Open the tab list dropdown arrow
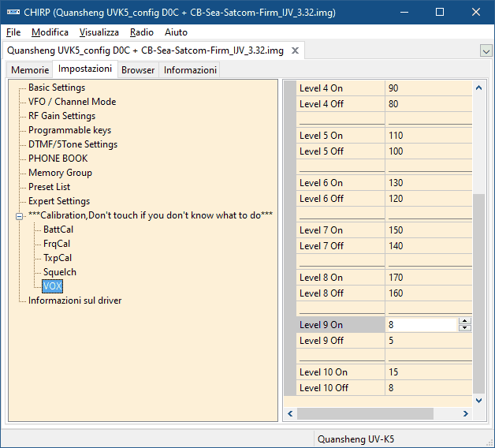Screen dimensions: 495x448 tap(486, 50)
